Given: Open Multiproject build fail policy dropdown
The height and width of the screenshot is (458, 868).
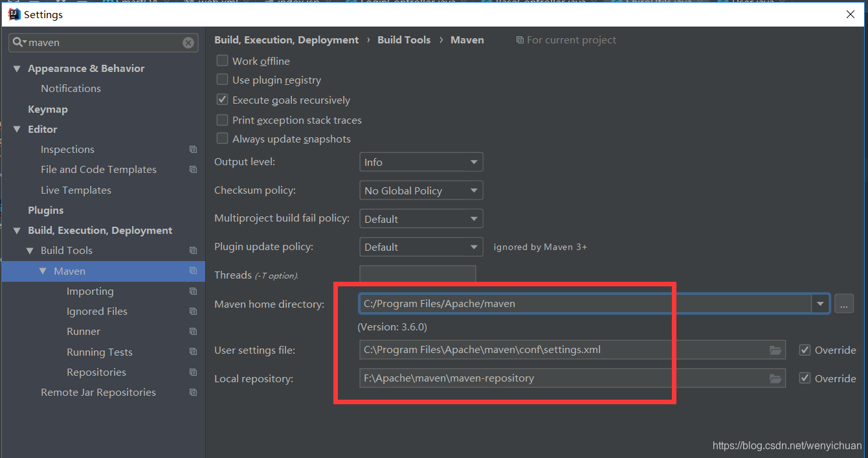Looking at the screenshot, I should [421, 219].
